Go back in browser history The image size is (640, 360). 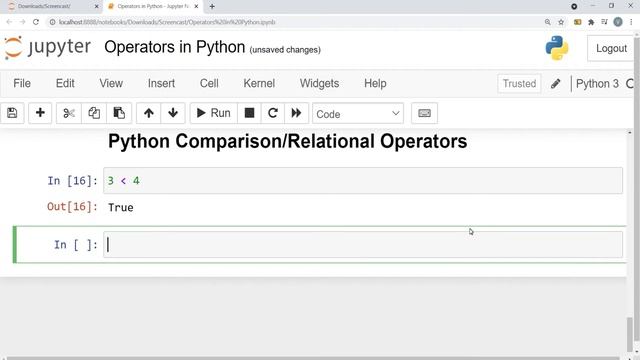9,22
